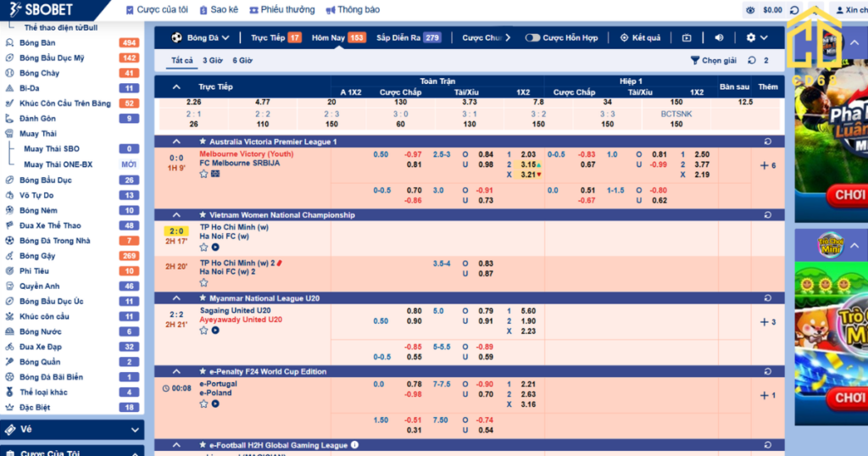Viewport: 868px width, 456px height.
Task: Open Melbourne Victory match stats icon
Action: tap(215, 174)
